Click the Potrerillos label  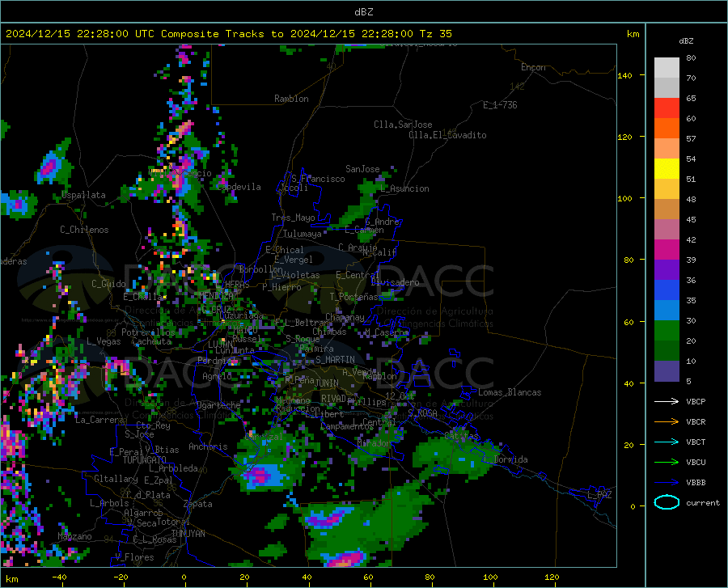click(148, 332)
